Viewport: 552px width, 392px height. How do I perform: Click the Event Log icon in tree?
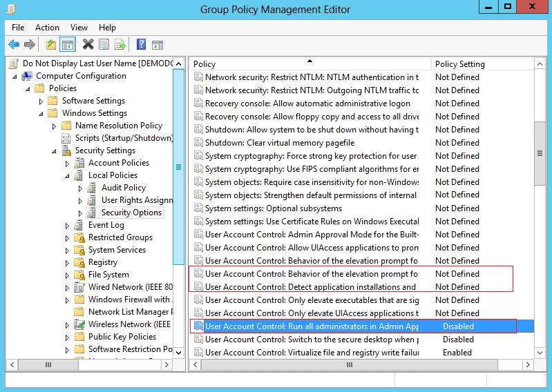(79, 225)
